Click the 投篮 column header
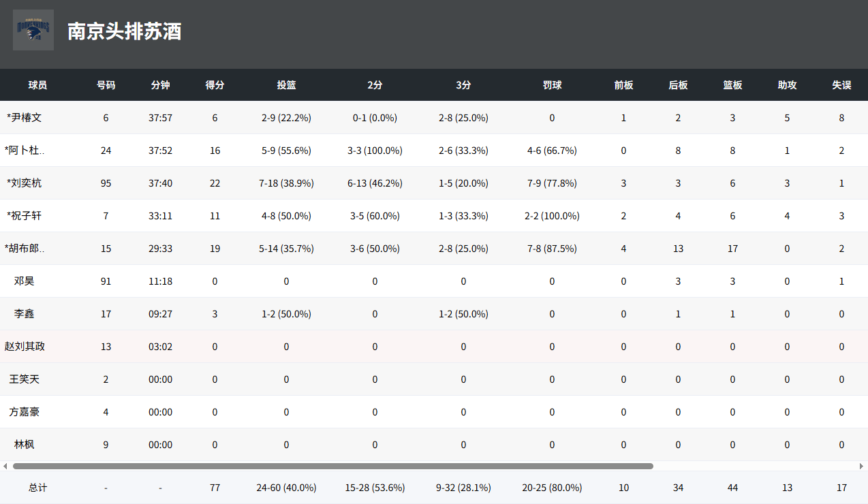Image resolution: width=868 pixels, height=504 pixels. (x=286, y=85)
